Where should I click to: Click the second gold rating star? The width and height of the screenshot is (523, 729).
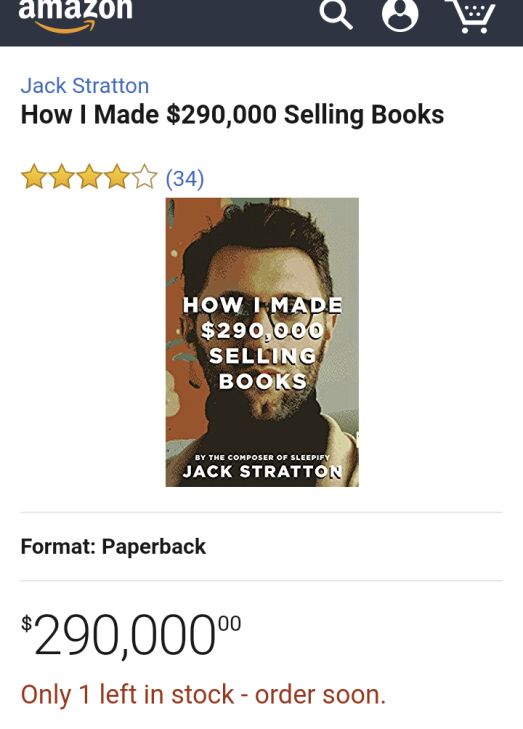coord(61,177)
